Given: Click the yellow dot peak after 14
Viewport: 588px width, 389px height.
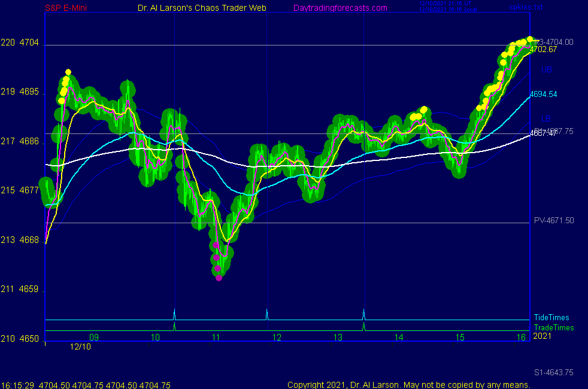Looking at the screenshot, I should [424, 110].
